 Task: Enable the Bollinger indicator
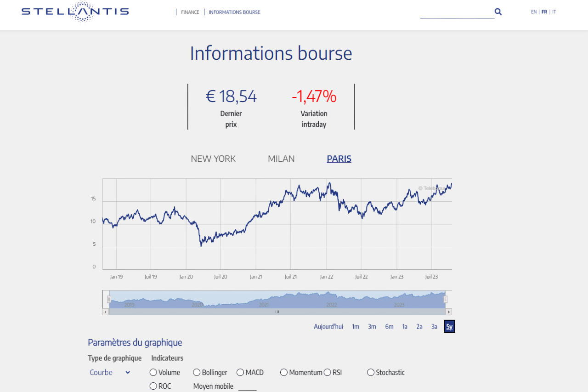tap(197, 372)
